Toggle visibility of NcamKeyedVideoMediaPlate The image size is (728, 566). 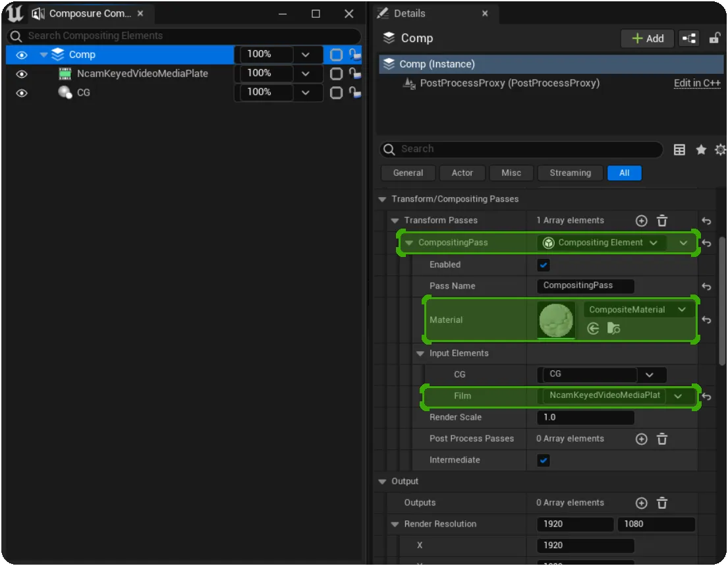tap(21, 74)
